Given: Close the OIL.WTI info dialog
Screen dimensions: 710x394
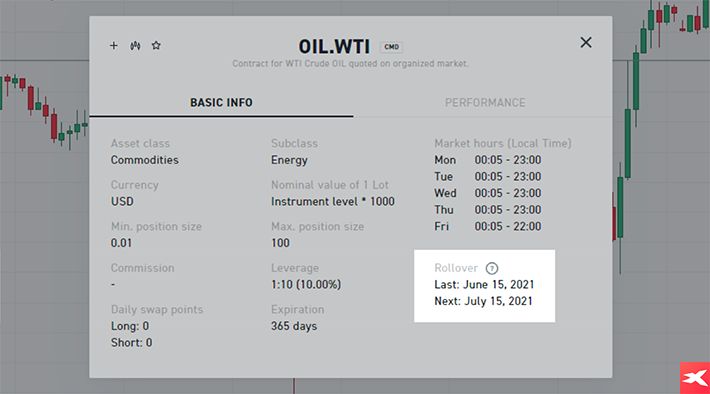Looking at the screenshot, I should 586,43.
